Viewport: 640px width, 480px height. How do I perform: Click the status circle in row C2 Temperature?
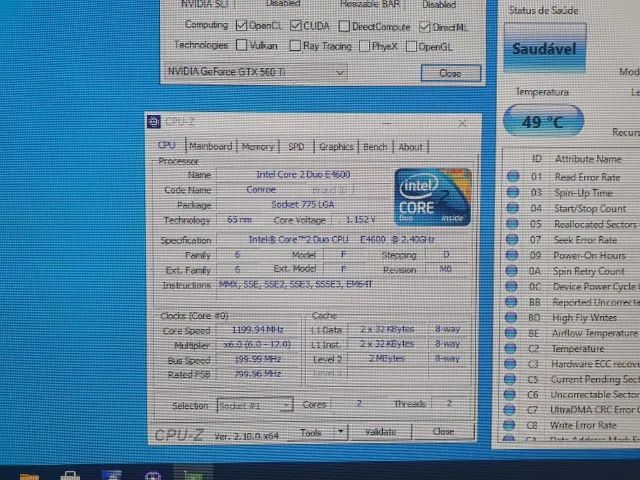pyautogui.click(x=510, y=348)
